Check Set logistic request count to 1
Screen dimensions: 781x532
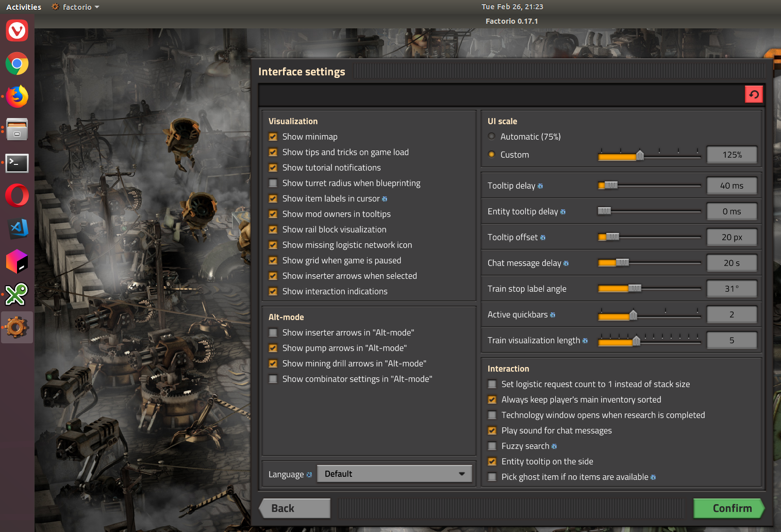click(492, 384)
